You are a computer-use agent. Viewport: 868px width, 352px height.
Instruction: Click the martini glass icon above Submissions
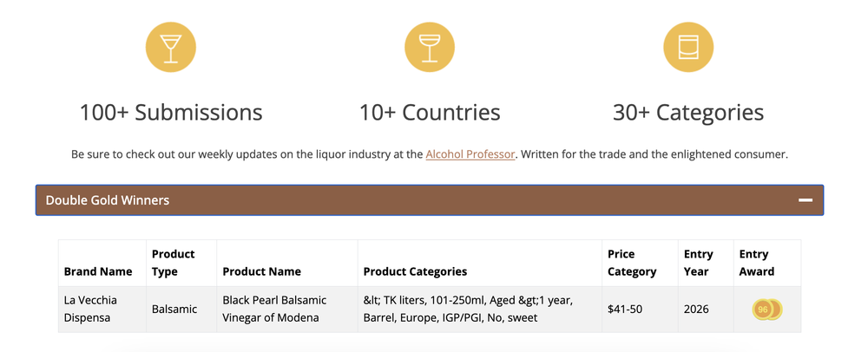coord(170,47)
